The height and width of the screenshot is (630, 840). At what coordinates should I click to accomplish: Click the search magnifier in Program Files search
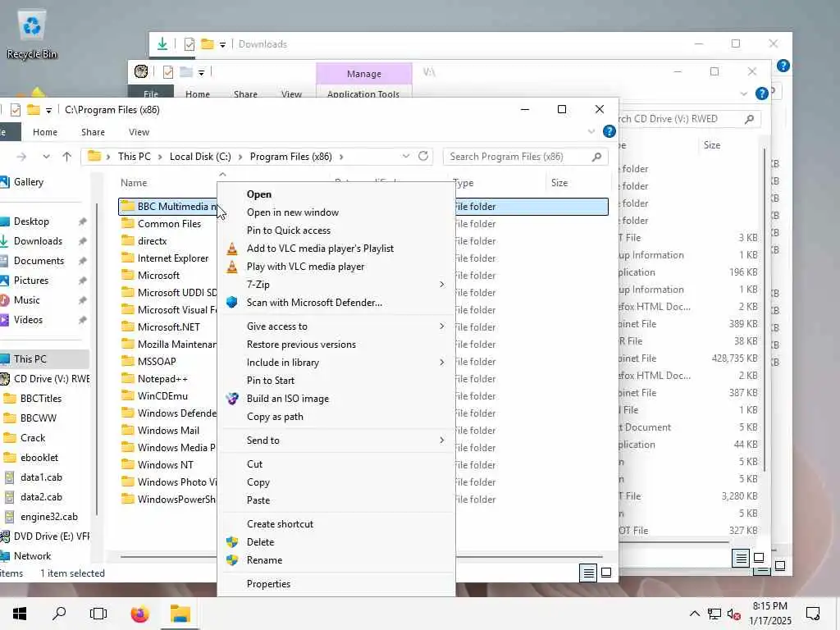[597, 157]
